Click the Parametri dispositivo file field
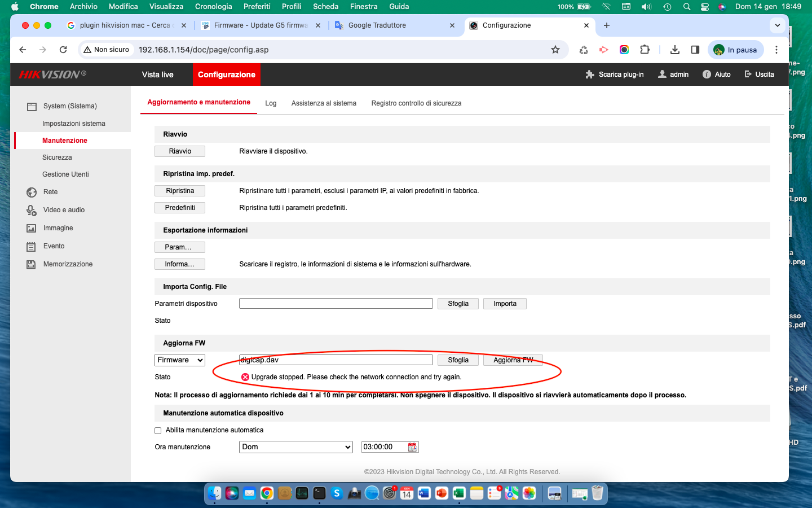812x508 pixels. tap(336, 304)
